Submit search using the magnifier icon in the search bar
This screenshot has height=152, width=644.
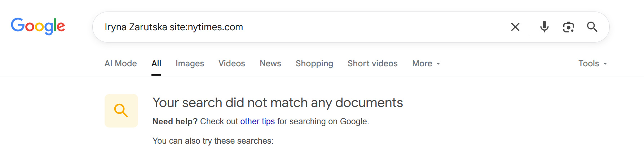(x=592, y=27)
